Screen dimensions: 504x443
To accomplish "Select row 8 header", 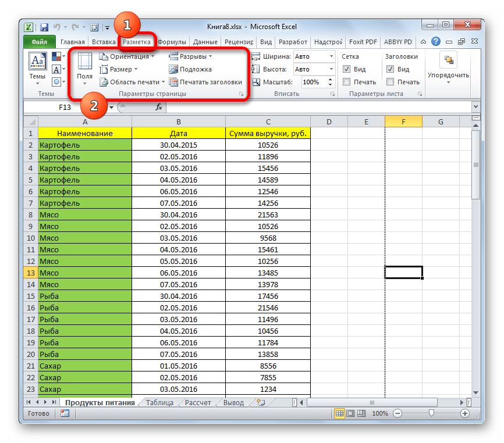I will click(x=30, y=215).
